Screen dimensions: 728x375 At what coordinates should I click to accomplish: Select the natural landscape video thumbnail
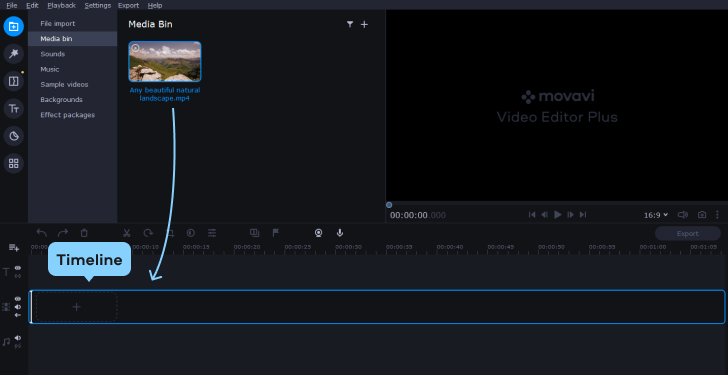(x=165, y=61)
